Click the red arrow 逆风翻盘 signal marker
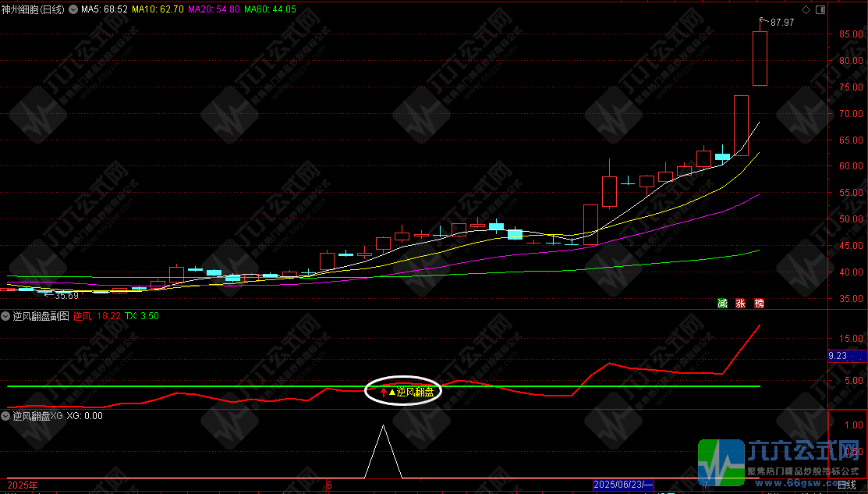This screenshot has height=494, width=868. (x=383, y=392)
